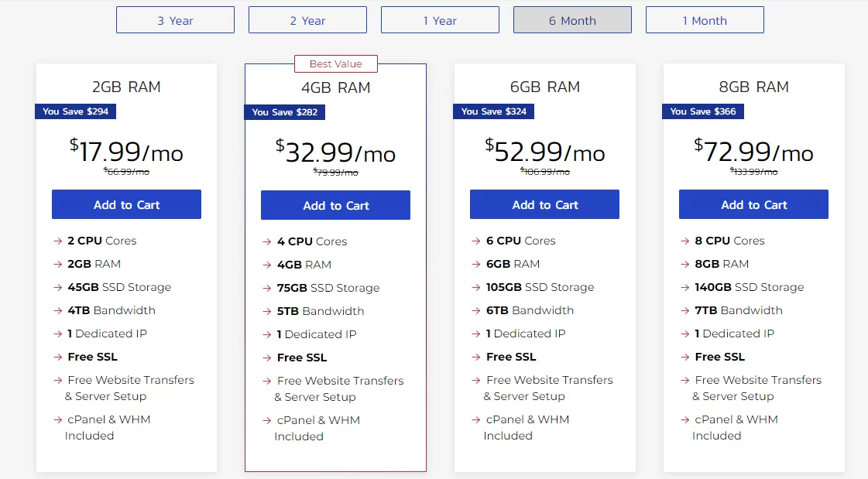Click arrow icon beside 6GB plan Free Website Transfers

pyautogui.click(x=476, y=381)
